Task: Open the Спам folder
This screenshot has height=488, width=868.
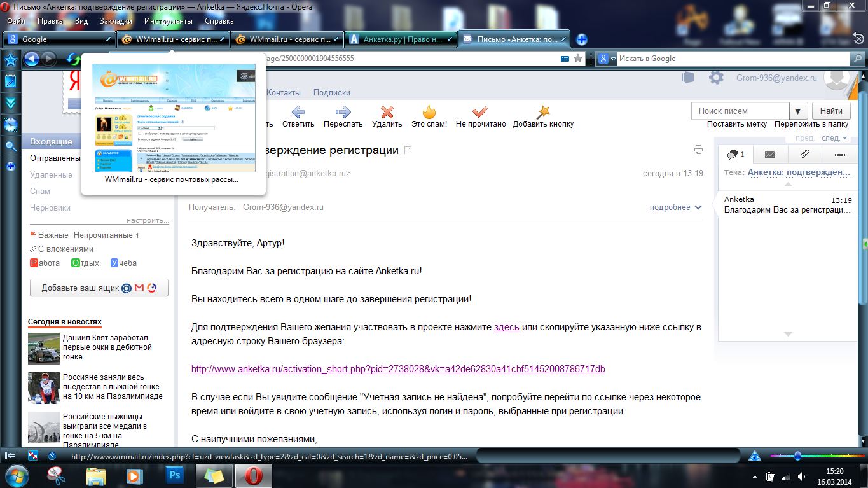Action: click(x=40, y=191)
